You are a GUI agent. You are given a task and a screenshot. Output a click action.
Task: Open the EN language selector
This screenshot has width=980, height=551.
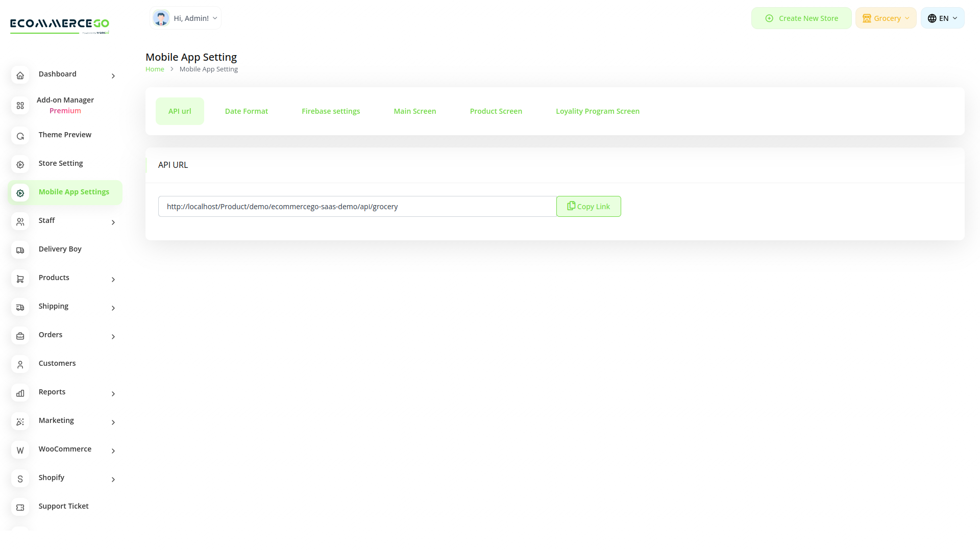click(942, 18)
